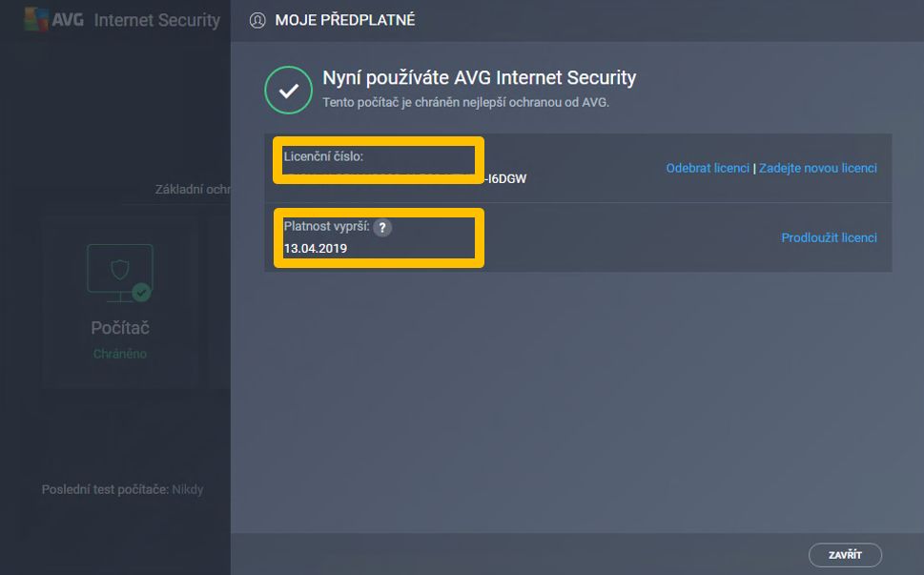924x575 pixels.
Task: Click the MOJE PŘEDPLATNÉ title
Action: 345,20
